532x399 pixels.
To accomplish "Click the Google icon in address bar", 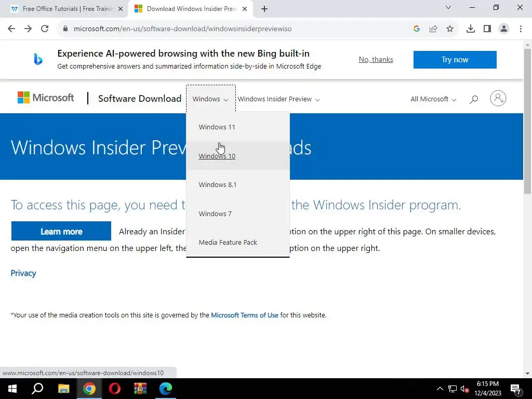I will 417,29.
